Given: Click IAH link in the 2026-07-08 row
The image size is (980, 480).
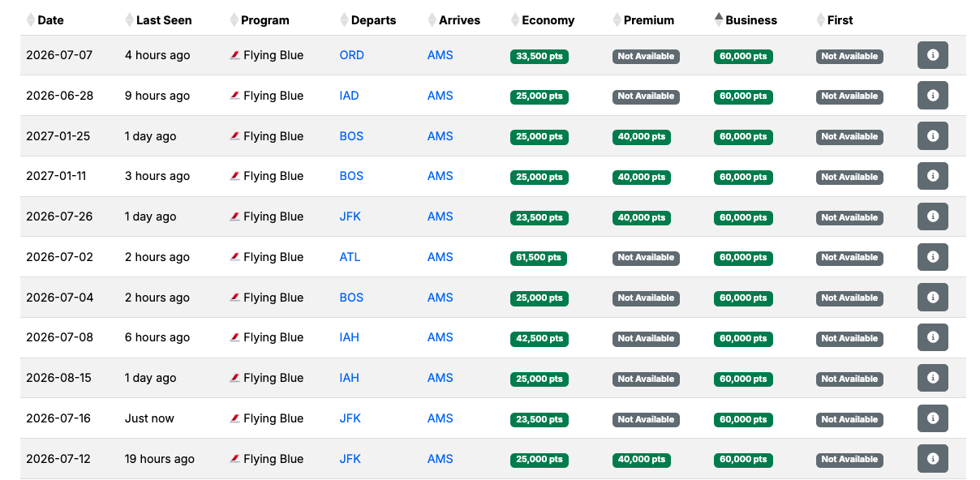Looking at the screenshot, I should click(350, 337).
